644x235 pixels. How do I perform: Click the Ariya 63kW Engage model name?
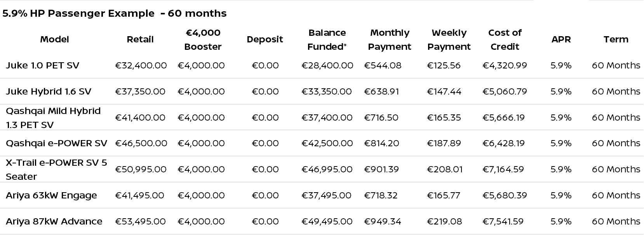pos(51,195)
